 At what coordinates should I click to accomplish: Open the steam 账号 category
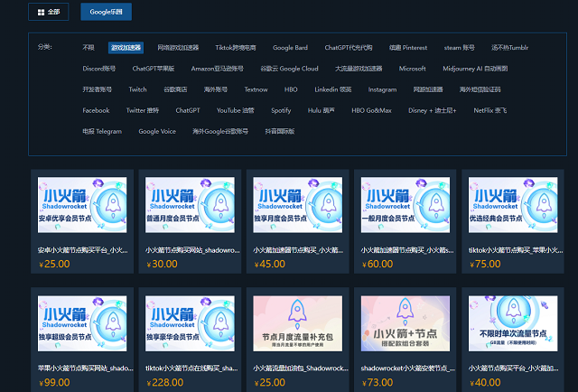460,48
